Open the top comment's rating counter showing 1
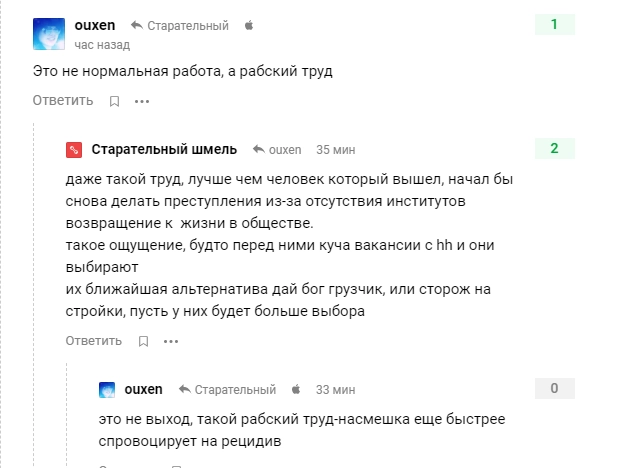The image size is (623, 468). coord(554,25)
